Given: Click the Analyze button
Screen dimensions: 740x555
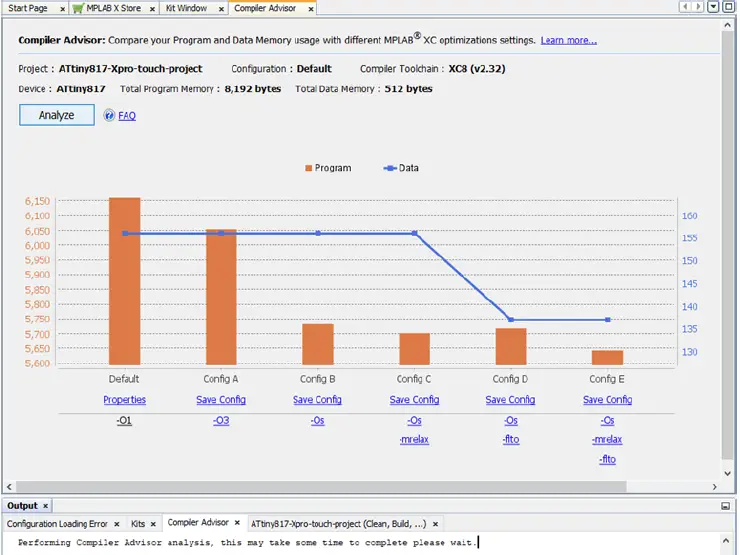Looking at the screenshot, I should pos(57,115).
